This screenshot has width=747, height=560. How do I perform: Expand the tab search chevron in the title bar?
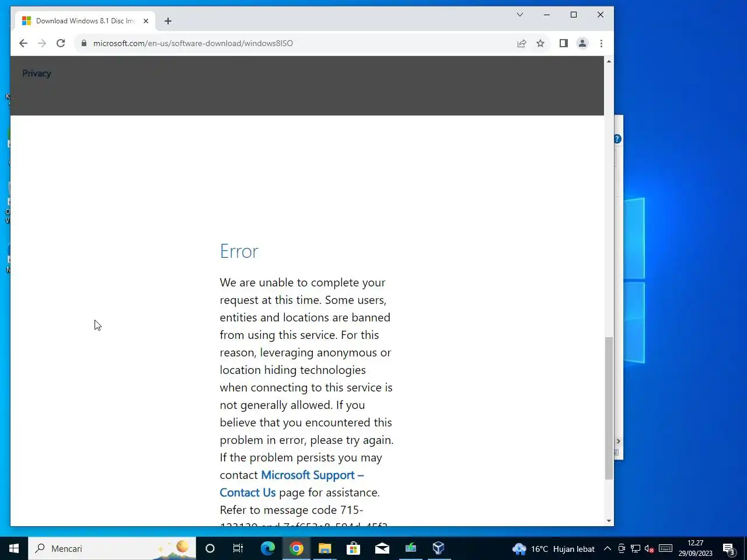click(520, 15)
